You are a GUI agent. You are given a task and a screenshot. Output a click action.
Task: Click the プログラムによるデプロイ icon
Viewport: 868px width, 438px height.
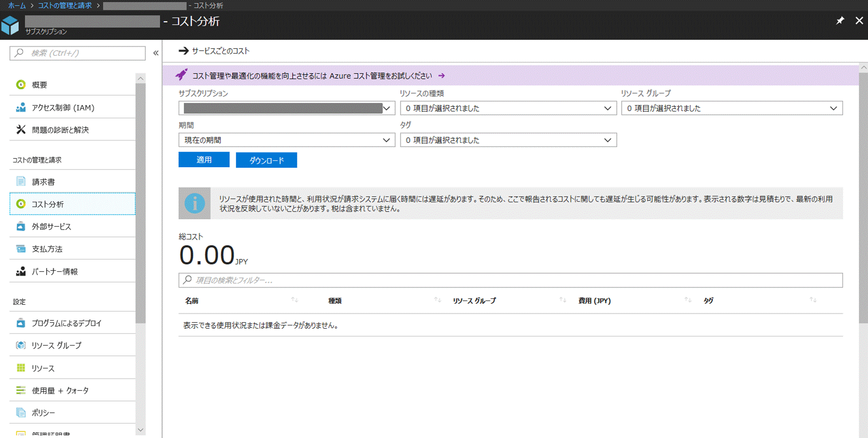[x=21, y=323]
